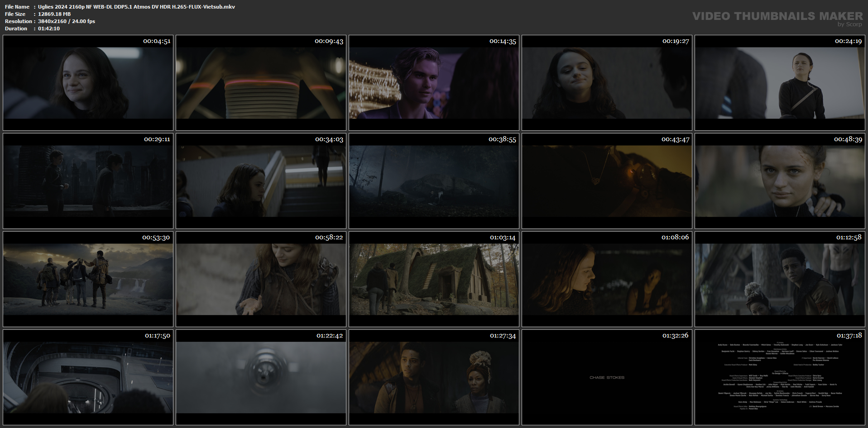Select the dark forest frame at 00:38:55
This screenshot has height=428, width=868.
tap(434, 181)
